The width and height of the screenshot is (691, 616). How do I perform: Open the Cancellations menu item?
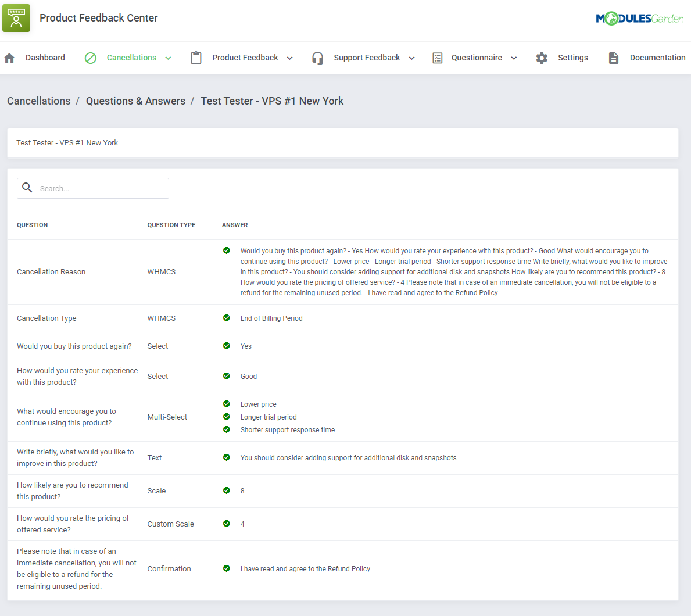pyautogui.click(x=131, y=58)
